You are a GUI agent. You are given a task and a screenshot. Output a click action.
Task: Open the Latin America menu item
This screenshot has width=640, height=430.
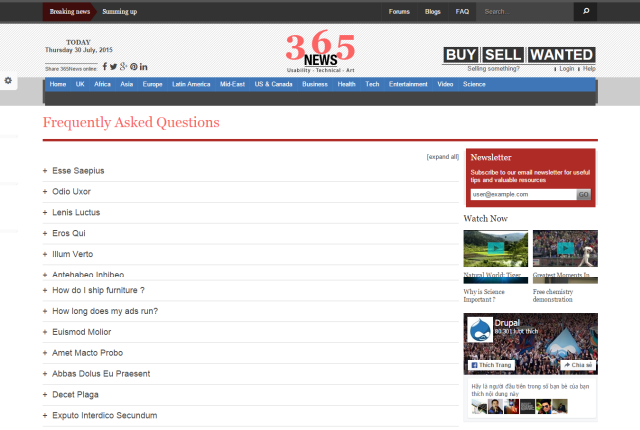click(190, 85)
